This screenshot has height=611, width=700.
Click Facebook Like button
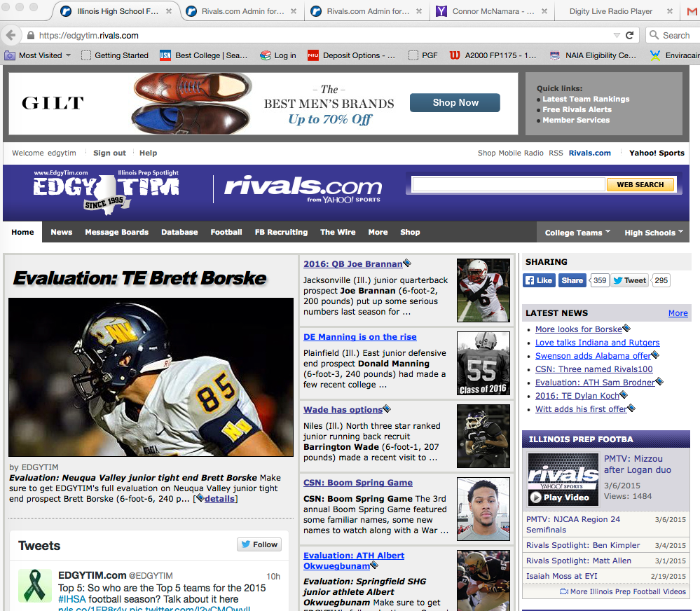(540, 280)
